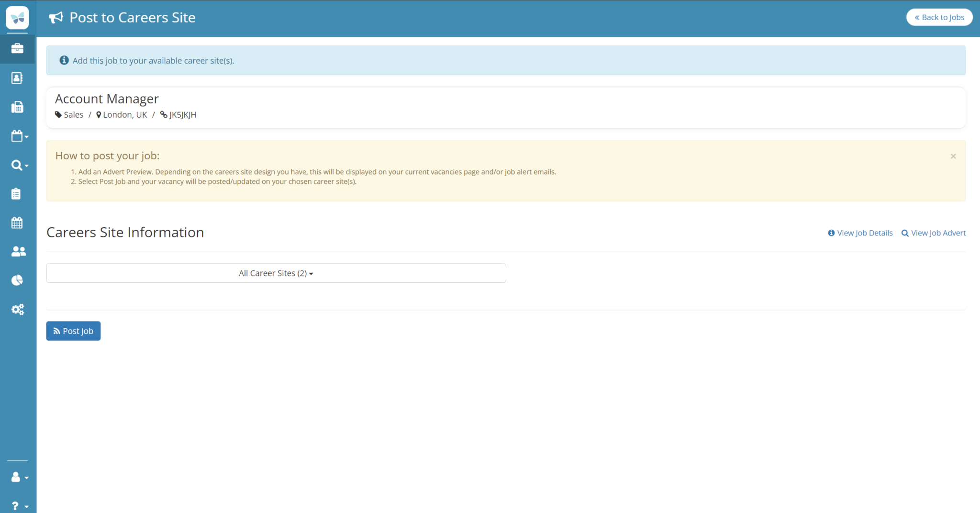Screen dimensions: 980x513
Task: Go Back to Jobs
Action: 939,17
